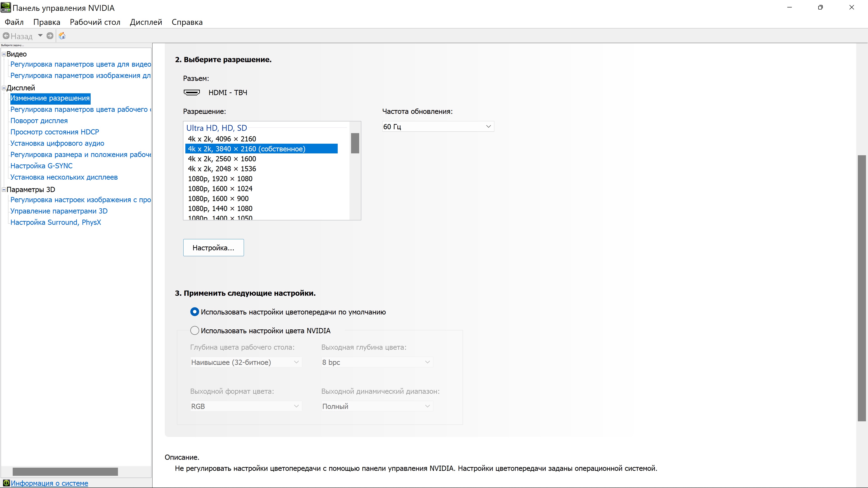868x488 pixels.
Task: Click the Home icon in toolbar
Action: point(62,36)
